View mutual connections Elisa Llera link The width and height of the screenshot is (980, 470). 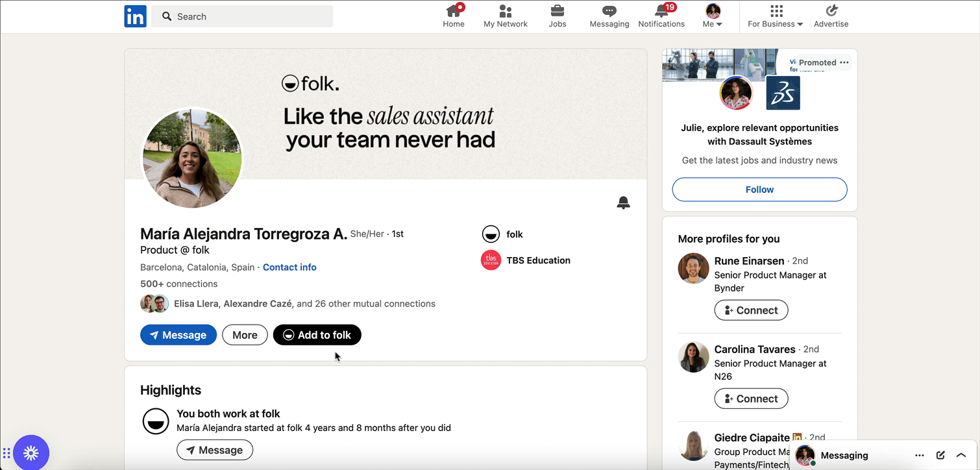pyautogui.click(x=304, y=303)
